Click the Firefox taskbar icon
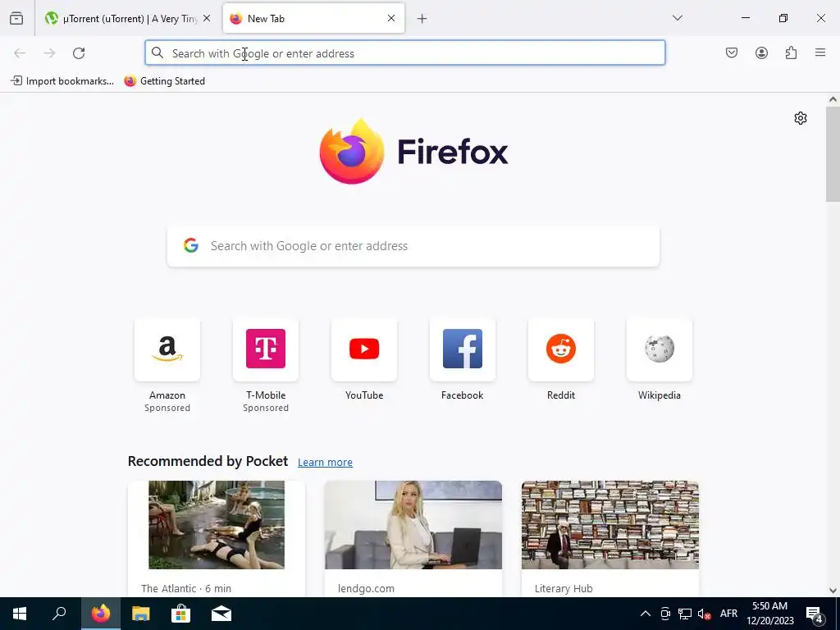The image size is (840, 630). click(100, 614)
